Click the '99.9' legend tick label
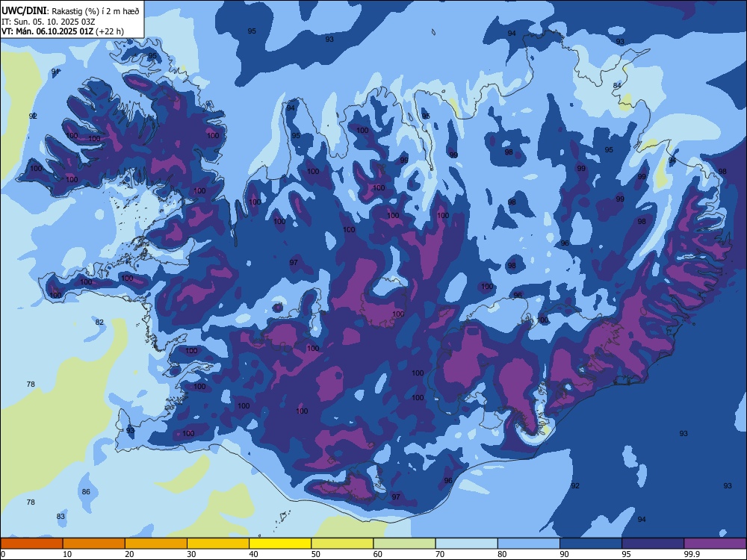The height and width of the screenshot is (560, 747). pyautogui.click(x=691, y=554)
